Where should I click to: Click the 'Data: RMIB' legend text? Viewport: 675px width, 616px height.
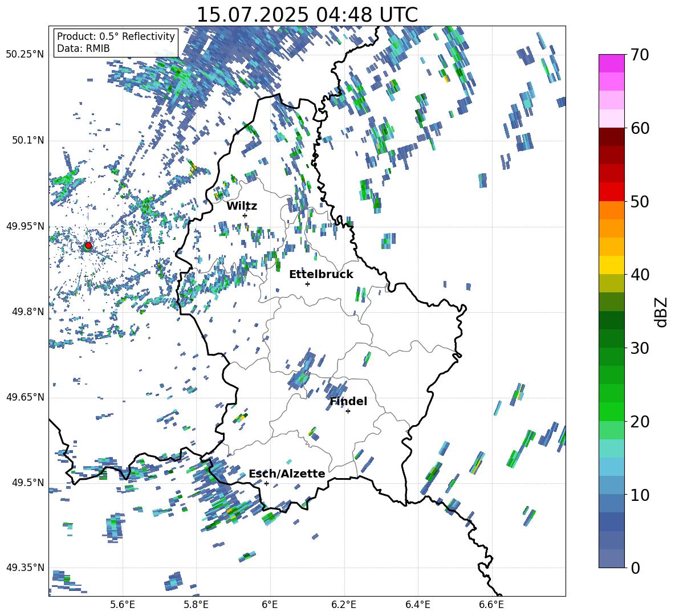tap(83, 48)
